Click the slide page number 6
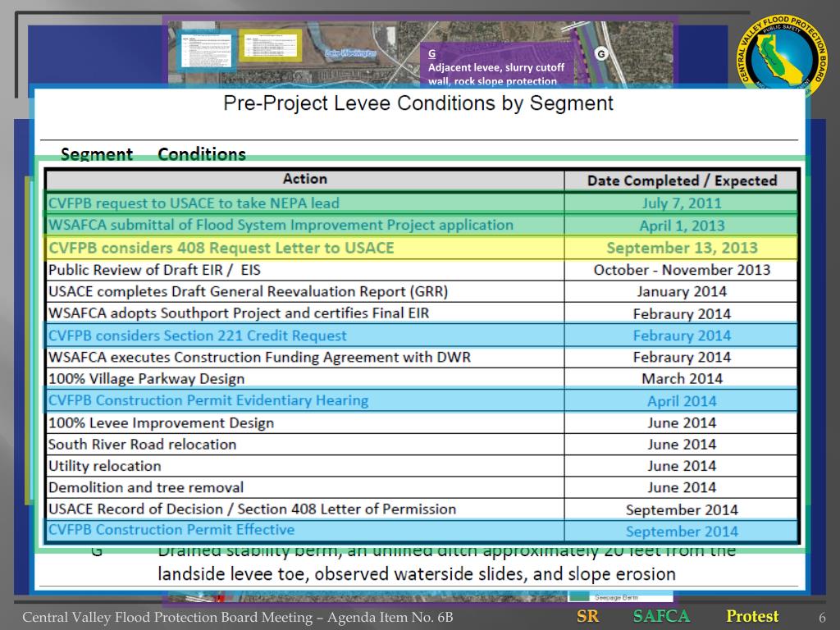Image resolution: width=840 pixels, height=630 pixels. 822,618
